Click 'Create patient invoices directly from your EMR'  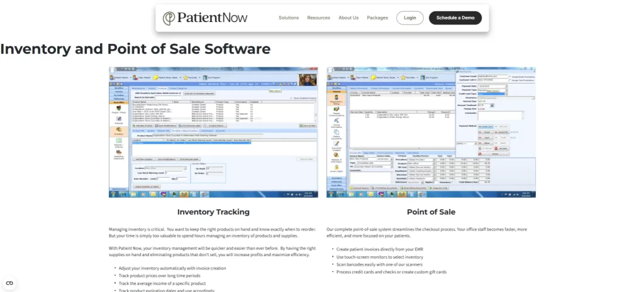click(x=379, y=249)
